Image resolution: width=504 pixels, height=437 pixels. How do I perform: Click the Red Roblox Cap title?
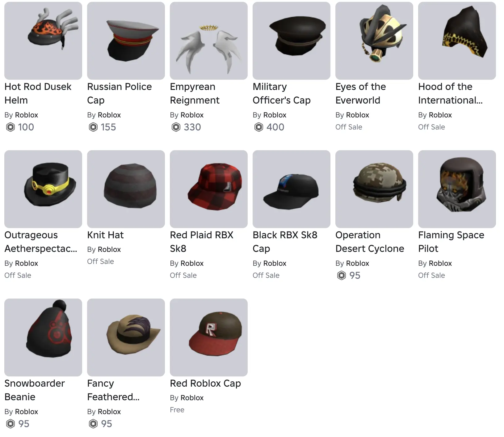(205, 384)
